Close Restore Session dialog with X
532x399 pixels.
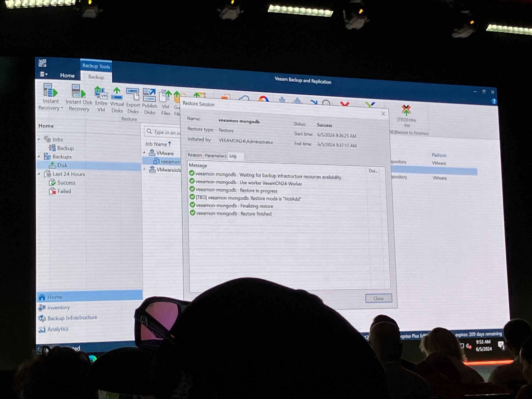tap(383, 113)
